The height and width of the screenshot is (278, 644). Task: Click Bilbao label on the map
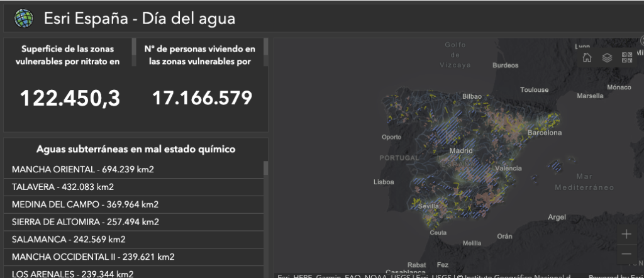coord(472,96)
